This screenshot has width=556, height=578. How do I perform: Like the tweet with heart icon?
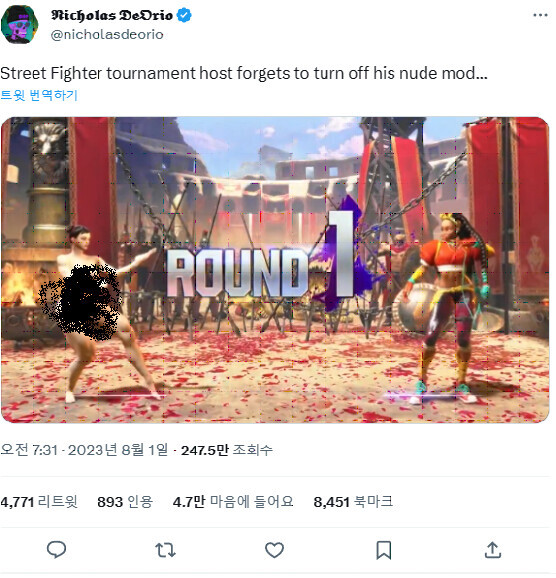(275, 550)
